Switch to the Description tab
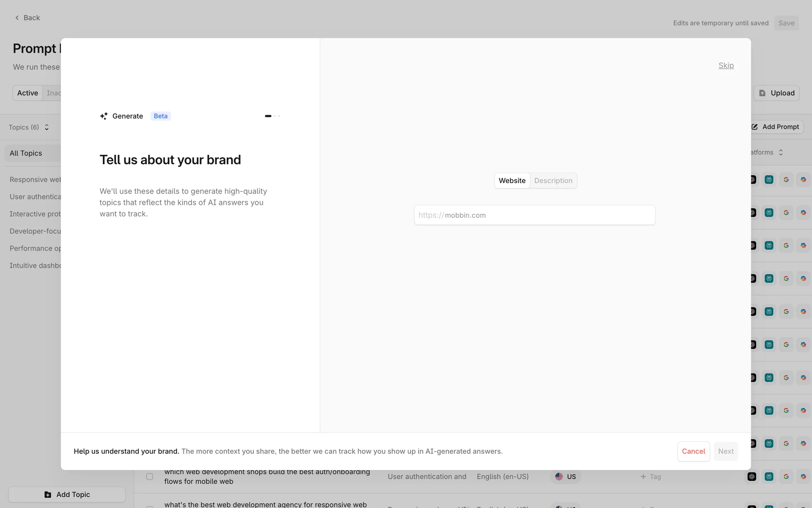 [x=553, y=181]
